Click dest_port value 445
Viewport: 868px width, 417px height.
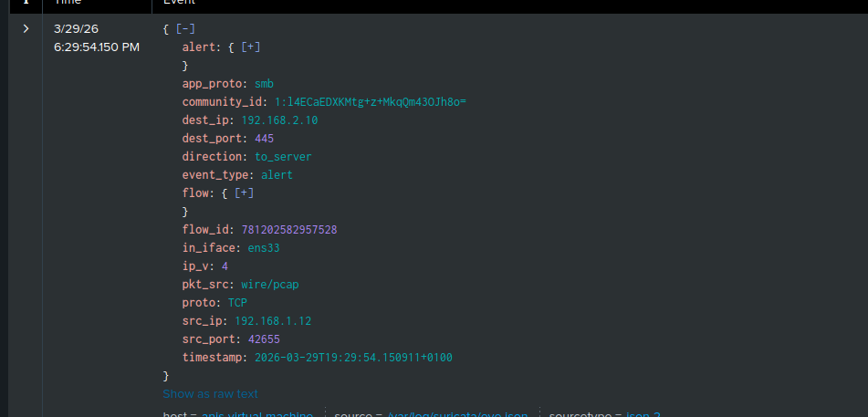click(x=264, y=139)
